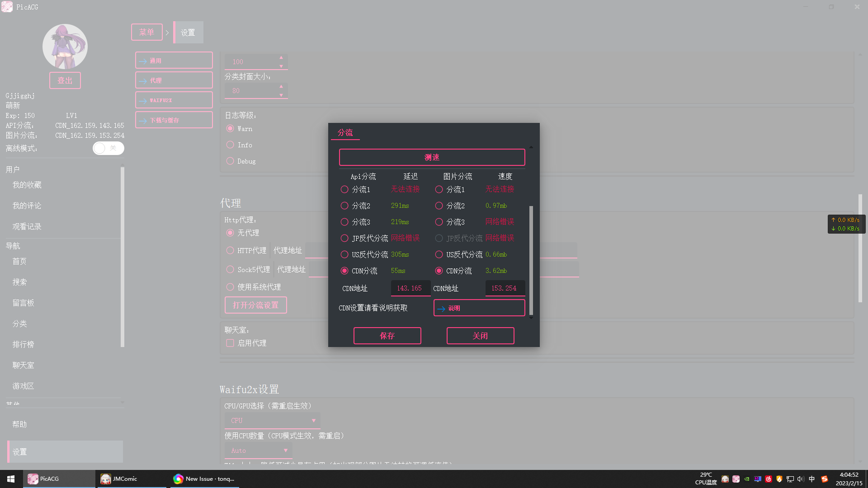Viewport: 868px width, 488px height.
Task: Click the user avatar image
Action: [x=65, y=47]
